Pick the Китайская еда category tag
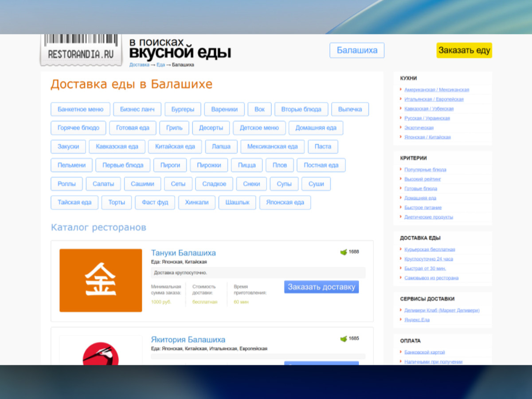 (175, 146)
